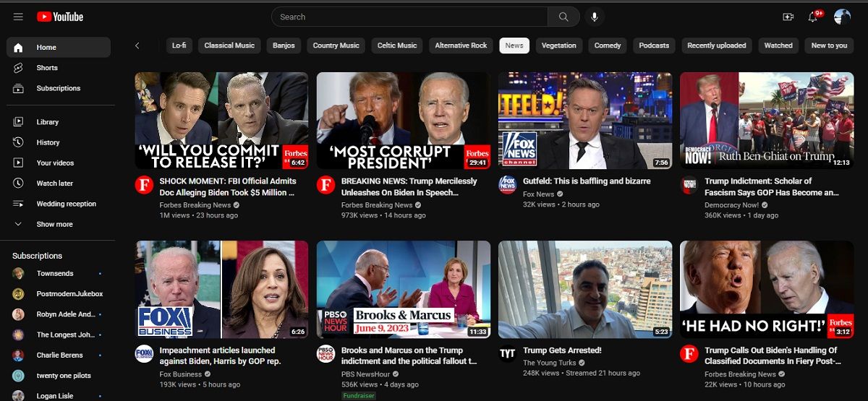Open the hamburger guide menu

[x=18, y=17]
